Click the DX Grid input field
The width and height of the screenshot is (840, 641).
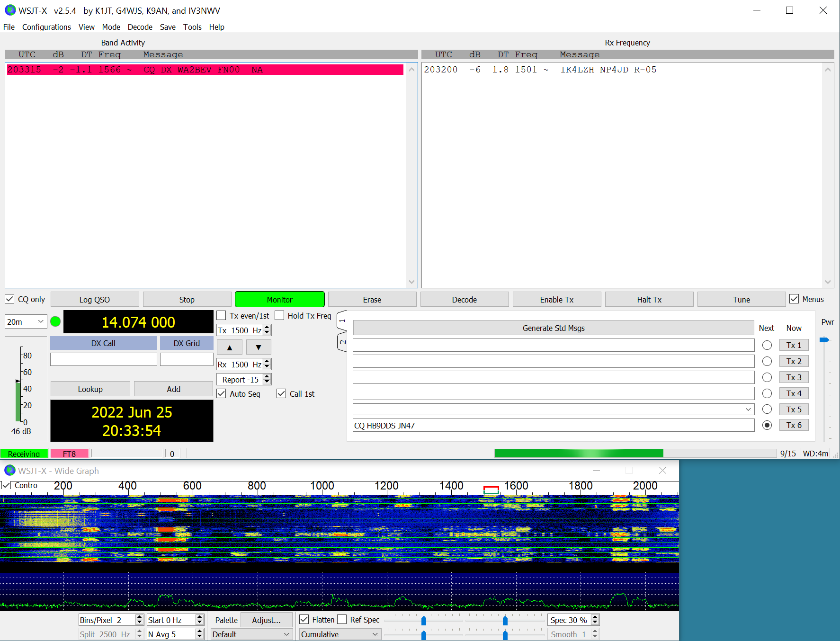[187, 359]
